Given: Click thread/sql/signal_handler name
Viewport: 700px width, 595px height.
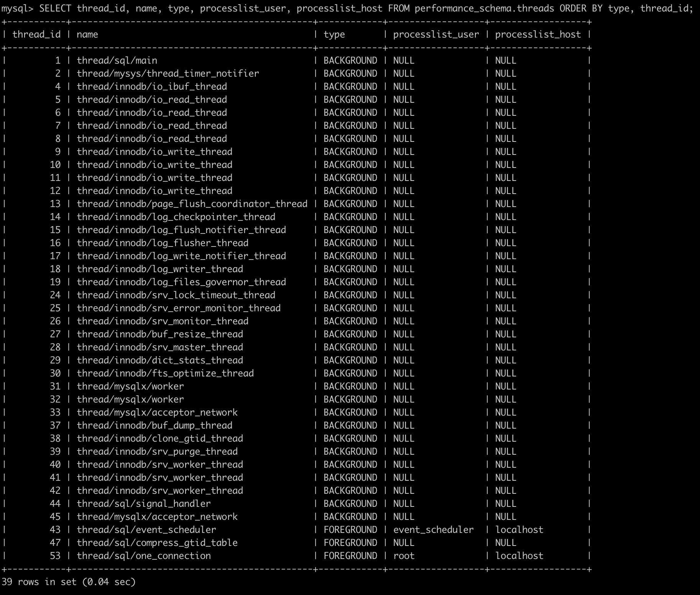Looking at the screenshot, I should click(144, 504).
